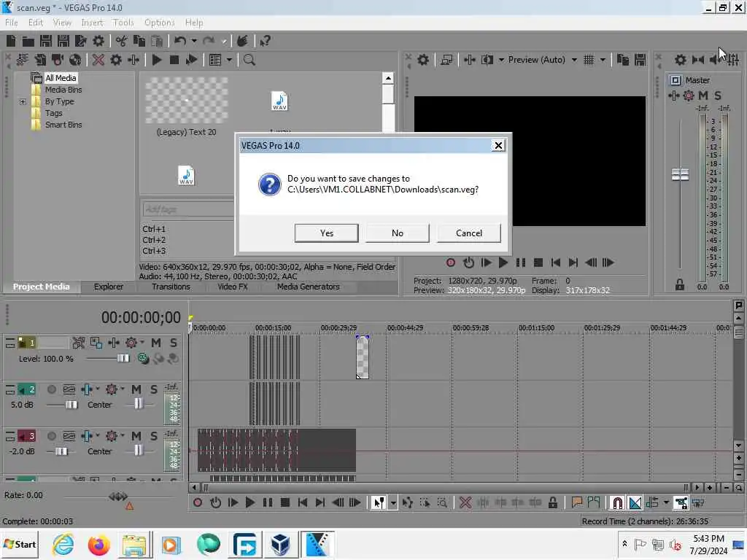Click Yes to save scan.veg changes

click(x=326, y=233)
